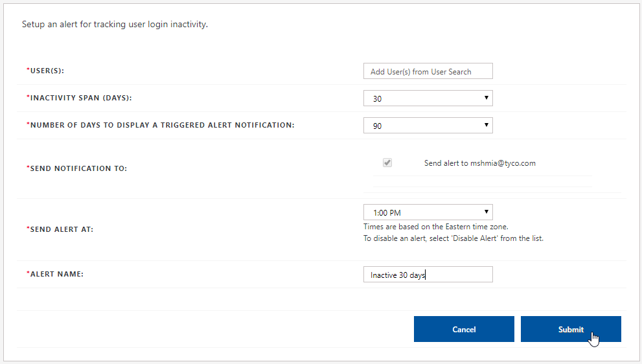Click the 'Send alert to mshmia@tyco.com' text
The width and height of the screenshot is (642, 364).
479,163
